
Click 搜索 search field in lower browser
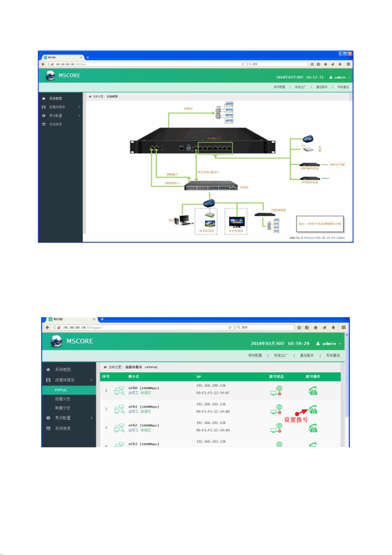(265, 328)
